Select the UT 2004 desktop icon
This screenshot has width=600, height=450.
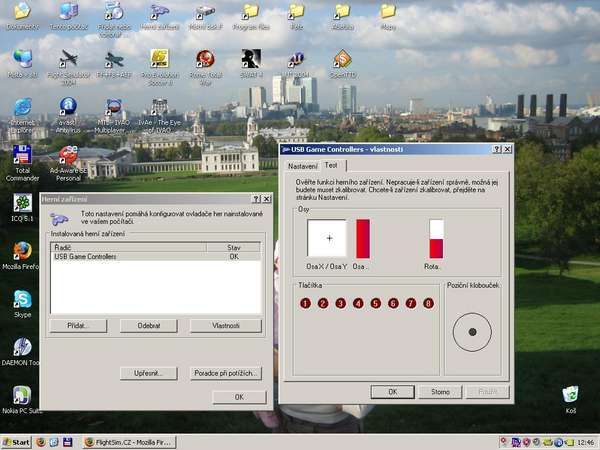[297, 64]
